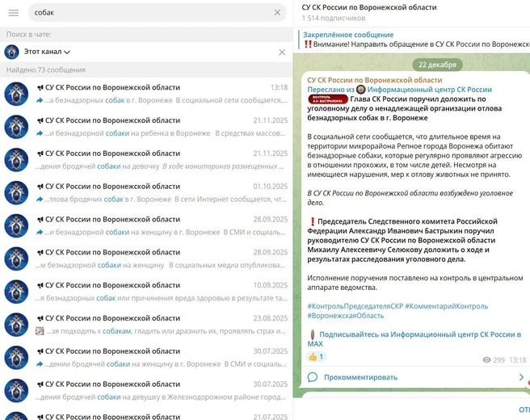Open search result dated 10.09.2025
This screenshot has height=420, width=530.
click(x=146, y=292)
